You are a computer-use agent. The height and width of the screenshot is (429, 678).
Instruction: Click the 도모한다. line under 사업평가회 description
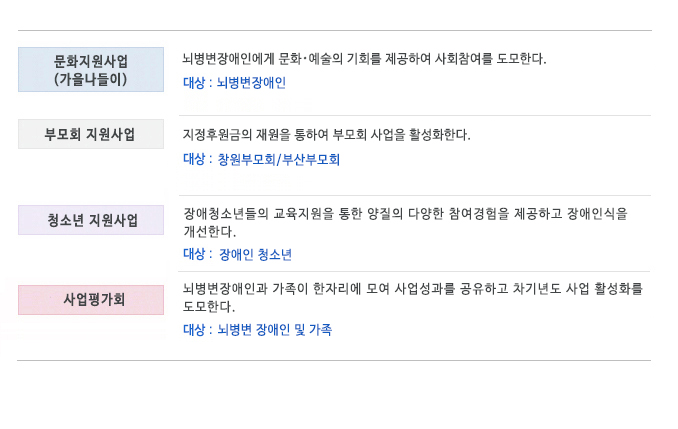click(209, 307)
